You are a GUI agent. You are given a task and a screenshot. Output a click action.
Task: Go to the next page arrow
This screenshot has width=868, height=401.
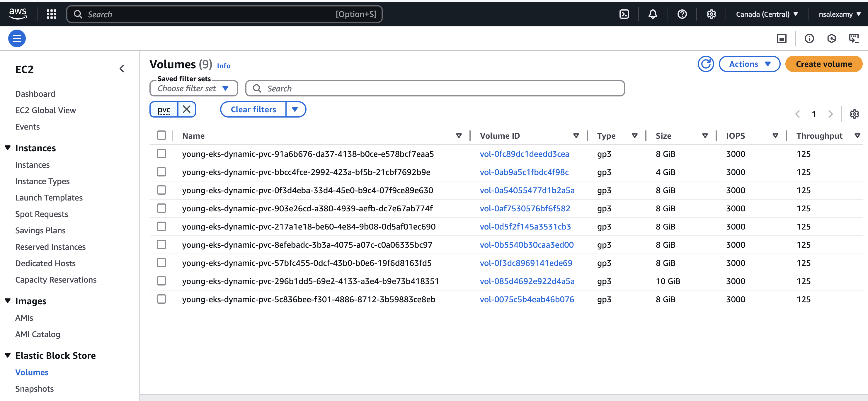tap(830, 114)
